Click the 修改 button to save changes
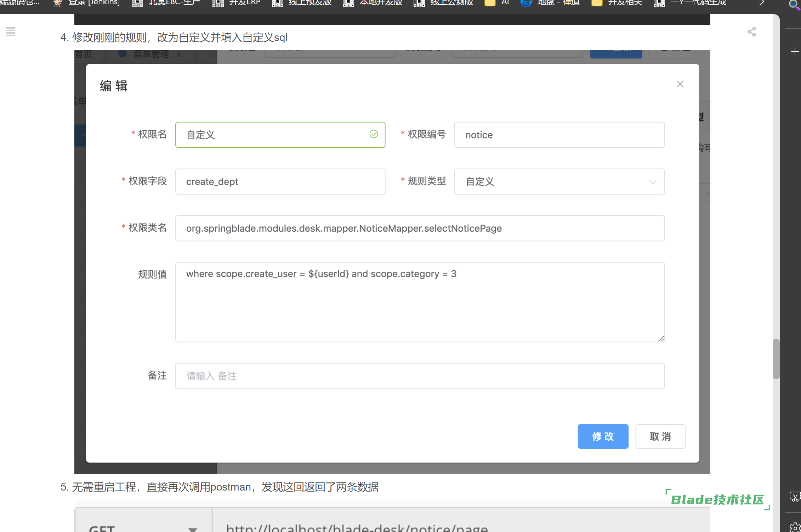 click(603, 436)
